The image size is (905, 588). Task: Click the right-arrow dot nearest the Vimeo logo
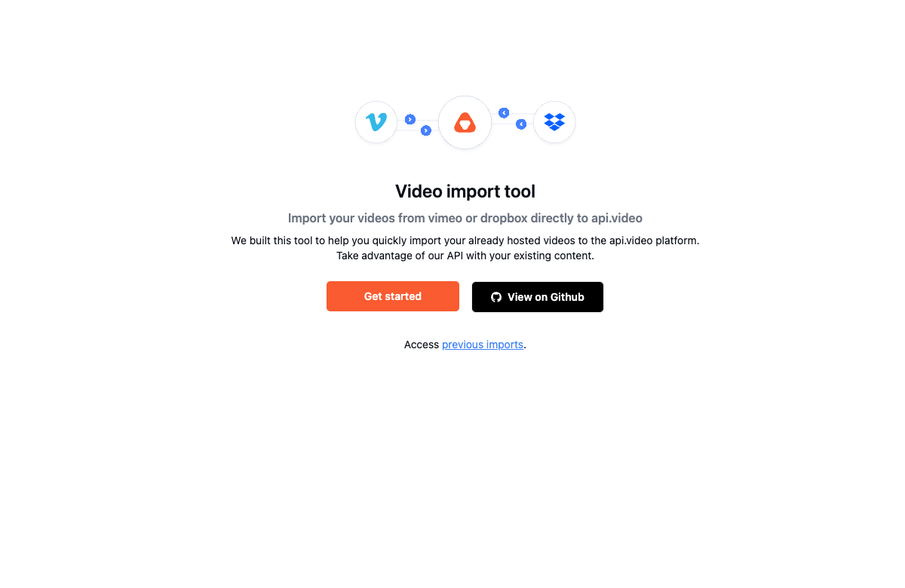click(410, 119)
